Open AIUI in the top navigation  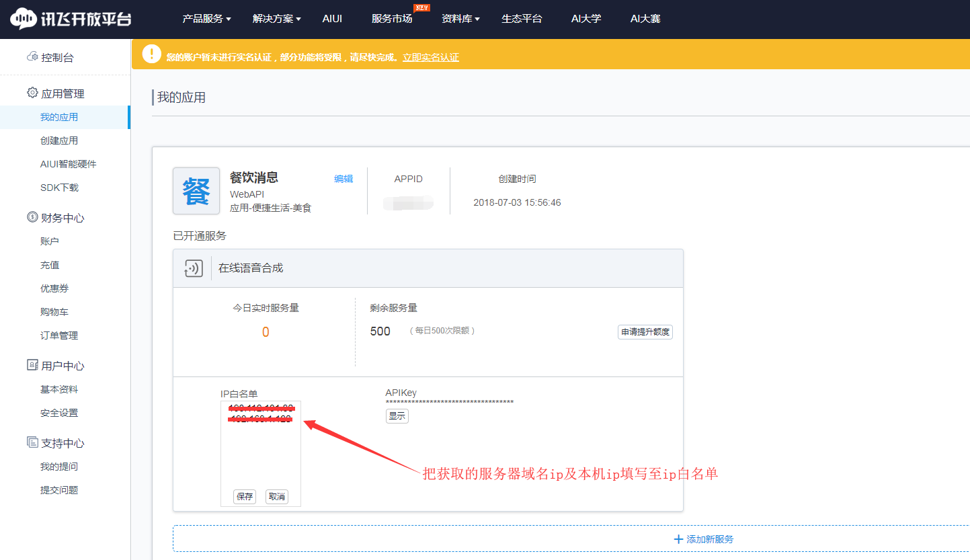pos(332,19)
